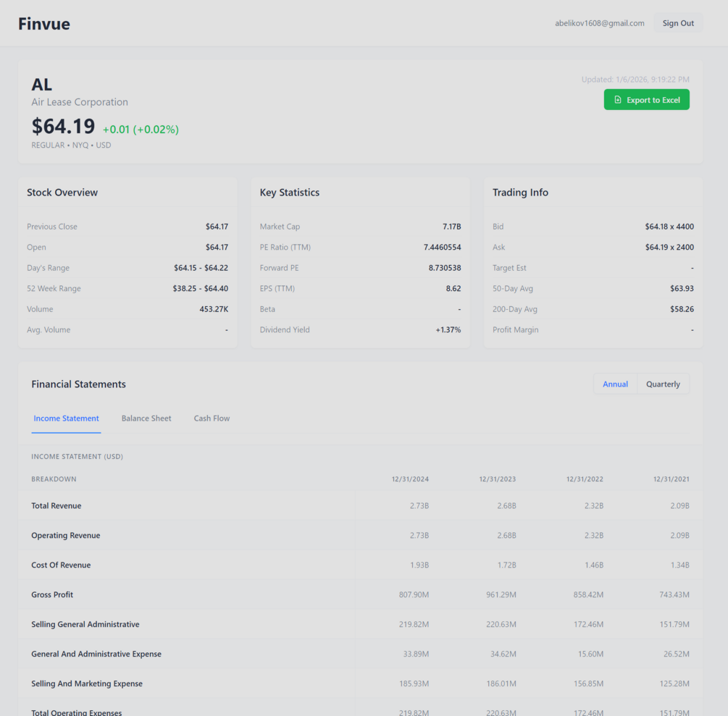Screen dimensions: 728x716
Task: Click the 52 Week Range value
Action: [201, 289]
